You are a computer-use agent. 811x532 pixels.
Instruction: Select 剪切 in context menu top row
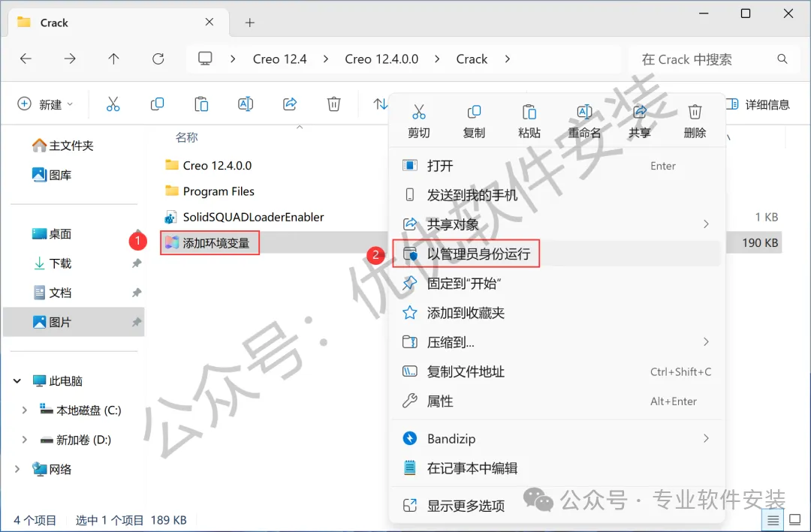click(x=418, y=122)
